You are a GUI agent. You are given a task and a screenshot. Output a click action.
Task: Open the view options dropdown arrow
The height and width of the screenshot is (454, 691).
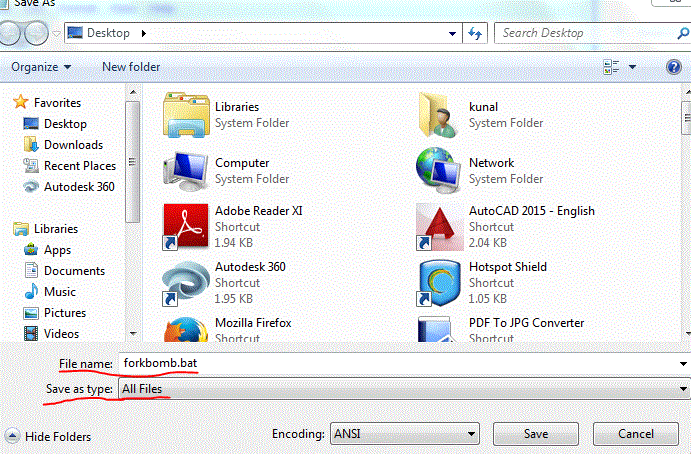pyautogui.click(x=632, y=67)
